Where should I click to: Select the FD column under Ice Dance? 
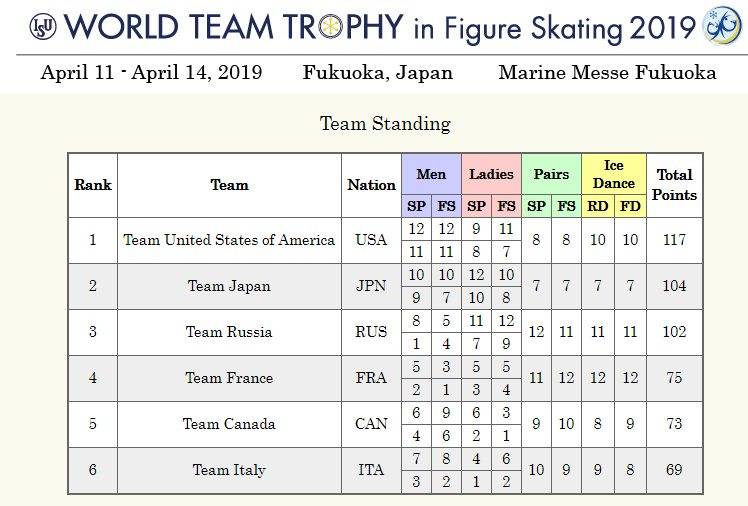(629, 206)
